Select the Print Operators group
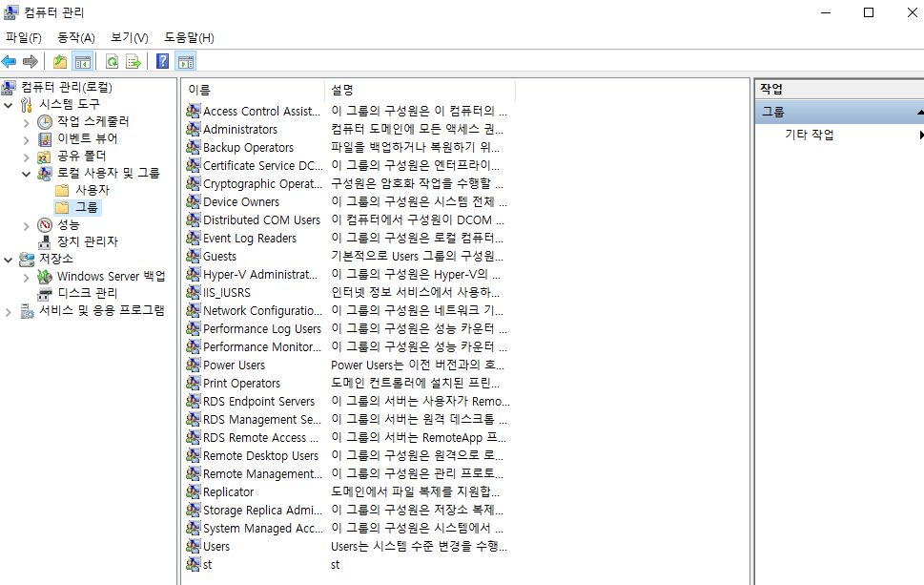The height and width of the screenshot is (585, 924). 241,384
